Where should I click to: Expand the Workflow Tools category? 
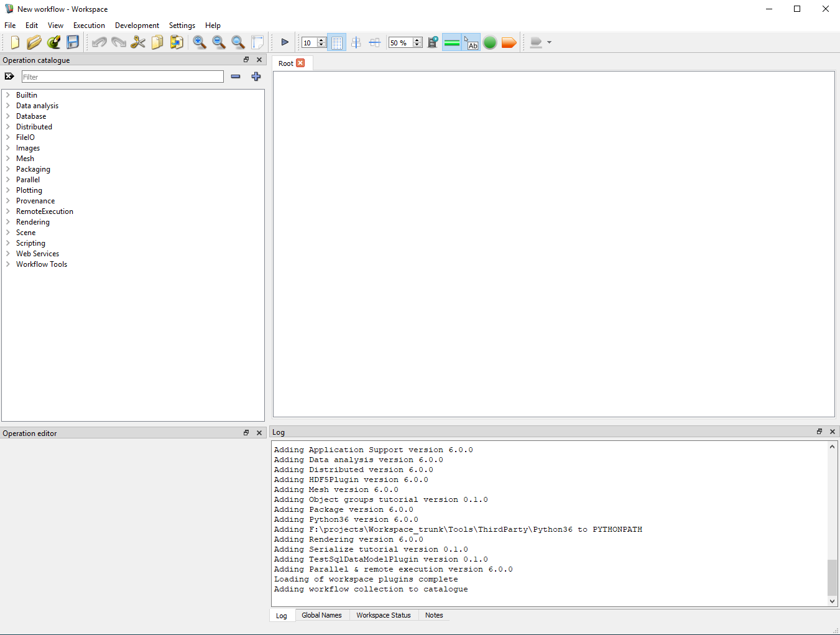pos(8,264)
